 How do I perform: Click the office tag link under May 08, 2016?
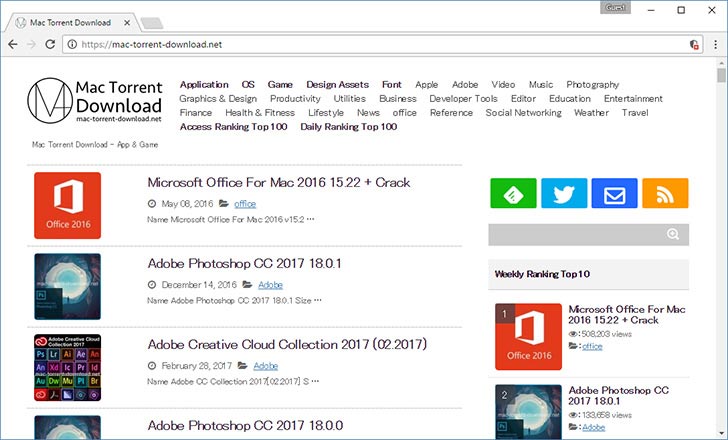(x=245, y=204)
